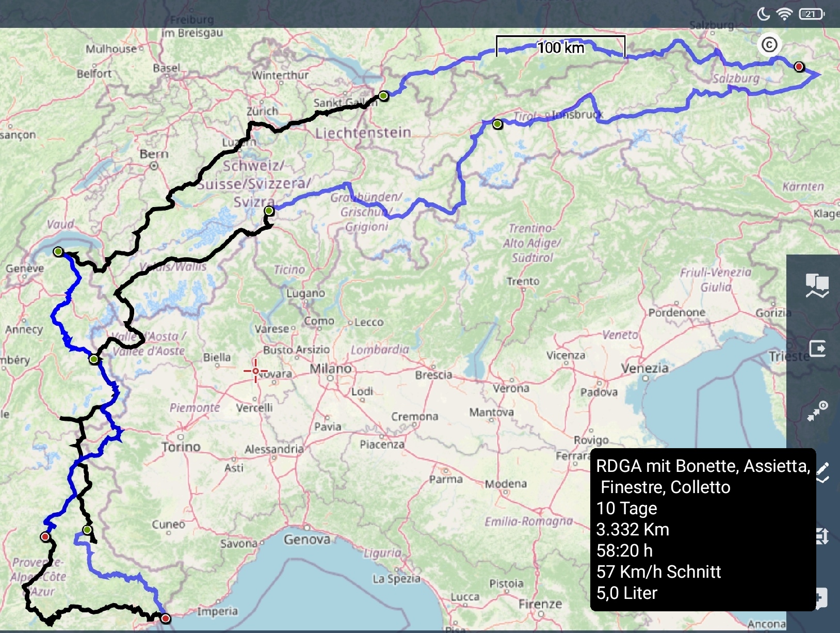This screenshot has height=633, width=840.
Task: Tap the red crosshair near Novara
Action: (255, 371)
